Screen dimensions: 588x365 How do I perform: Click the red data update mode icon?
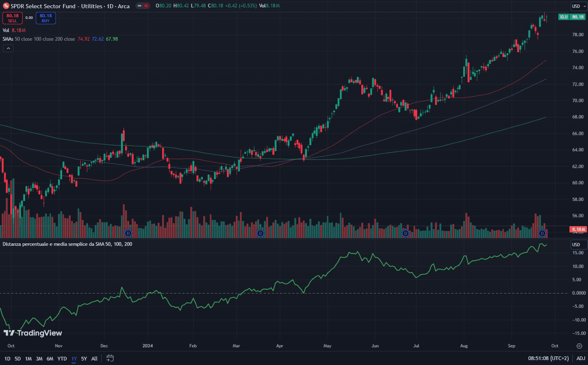[146, 6]
